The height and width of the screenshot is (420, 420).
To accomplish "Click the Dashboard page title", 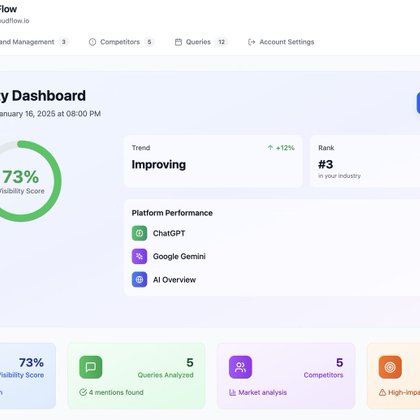I will point(43,96).
